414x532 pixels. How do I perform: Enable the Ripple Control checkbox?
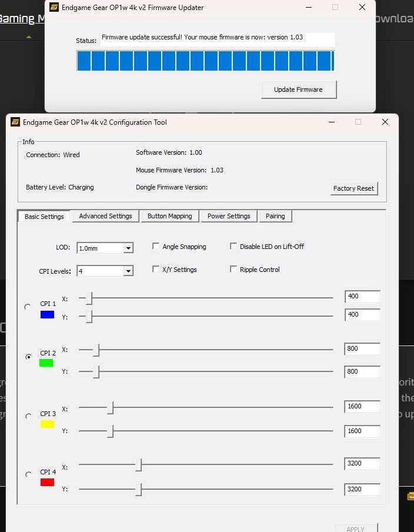pyautogui.click(x=233, y=270)
